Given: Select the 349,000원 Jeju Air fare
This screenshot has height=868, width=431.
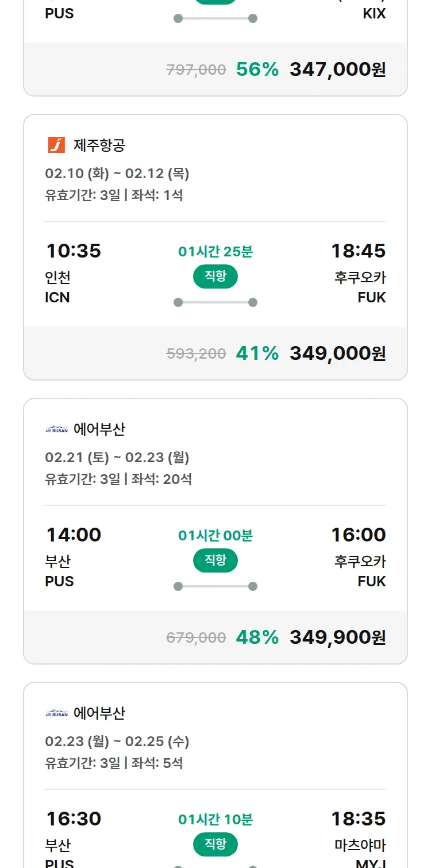Looking at the screenshot, I should pos(337,354).
